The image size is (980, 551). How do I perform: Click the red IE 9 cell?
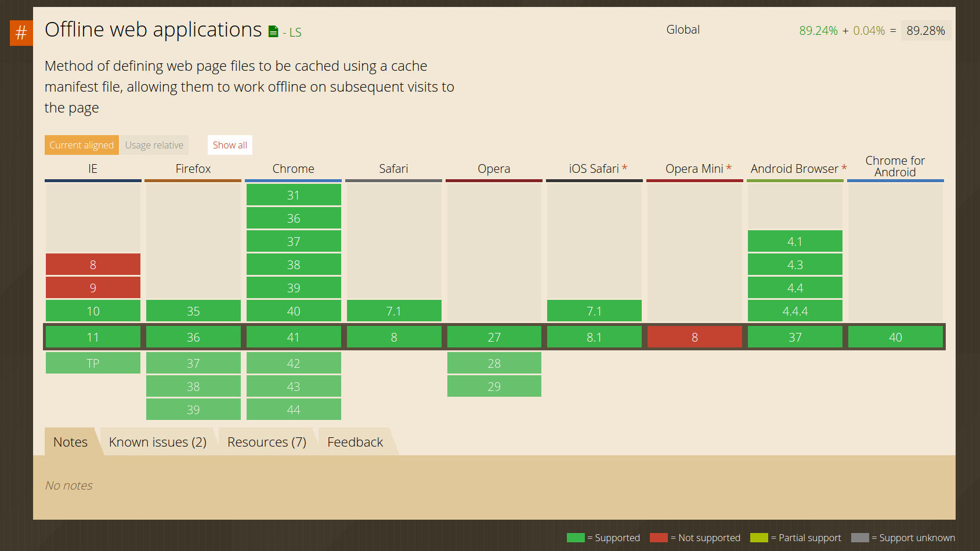click(x=93, y=288)
